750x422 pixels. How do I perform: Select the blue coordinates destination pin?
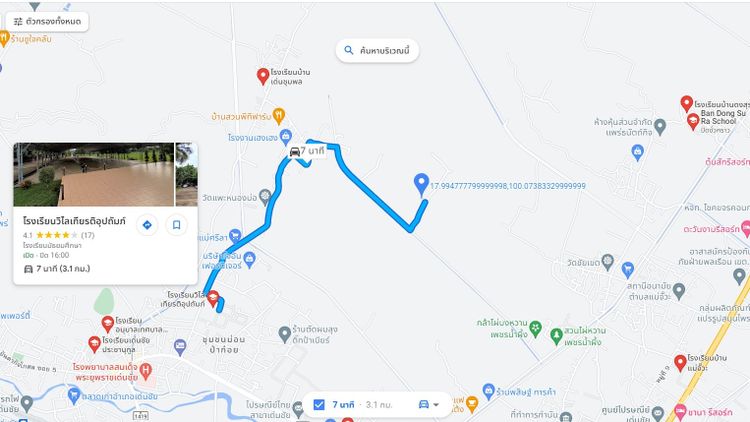(421, 184)
